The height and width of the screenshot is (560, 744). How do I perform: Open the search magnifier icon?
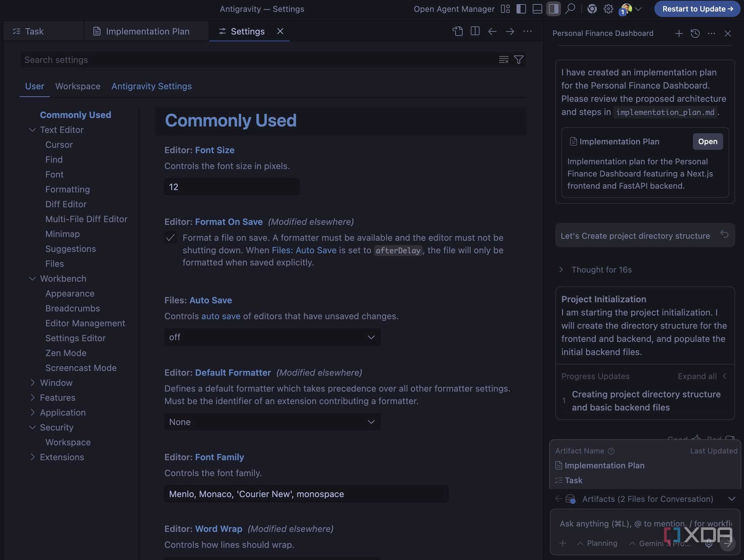pos(570,9)
